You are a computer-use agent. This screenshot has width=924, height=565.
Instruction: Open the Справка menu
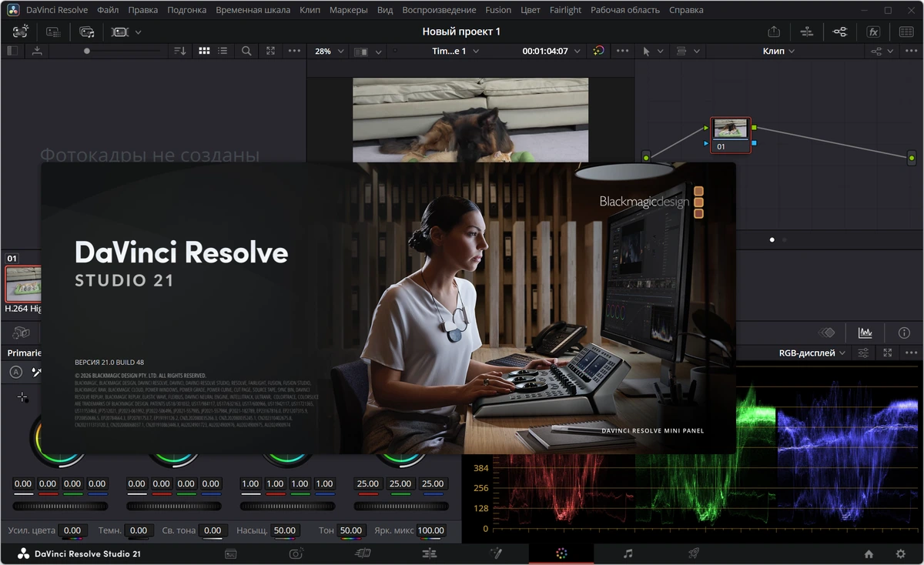686,10
